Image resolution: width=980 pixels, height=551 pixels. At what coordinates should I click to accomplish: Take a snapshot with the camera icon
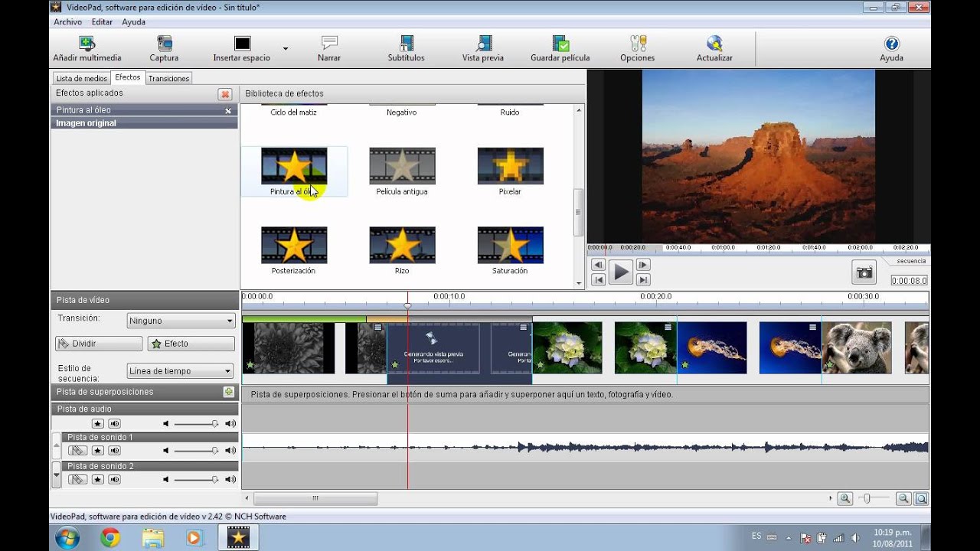[x=864, y=272]
